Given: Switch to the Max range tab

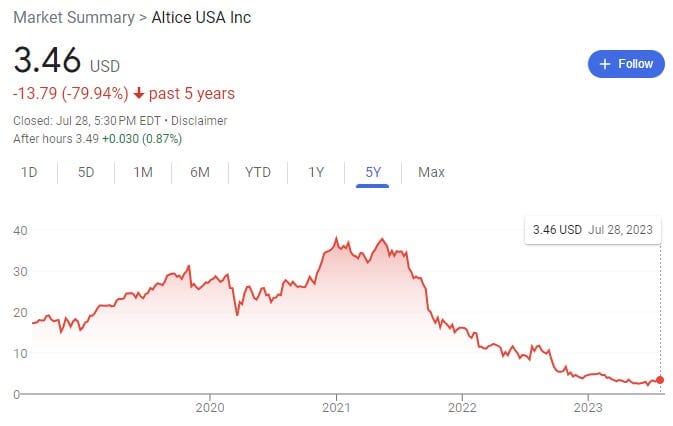Looking at the screenshot, I should [431, 172].
